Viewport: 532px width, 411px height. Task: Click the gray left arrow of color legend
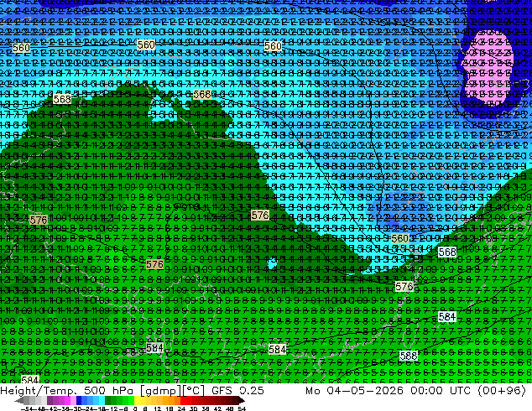coord(19,400)
